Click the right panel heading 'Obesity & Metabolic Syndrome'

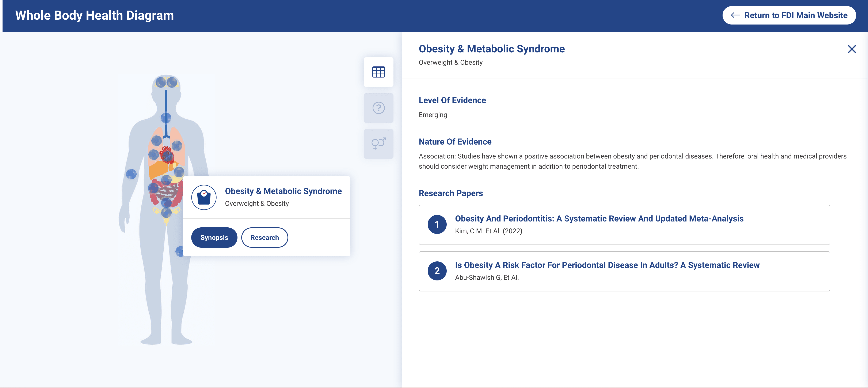pyautogui.click(x=491, y=49)
